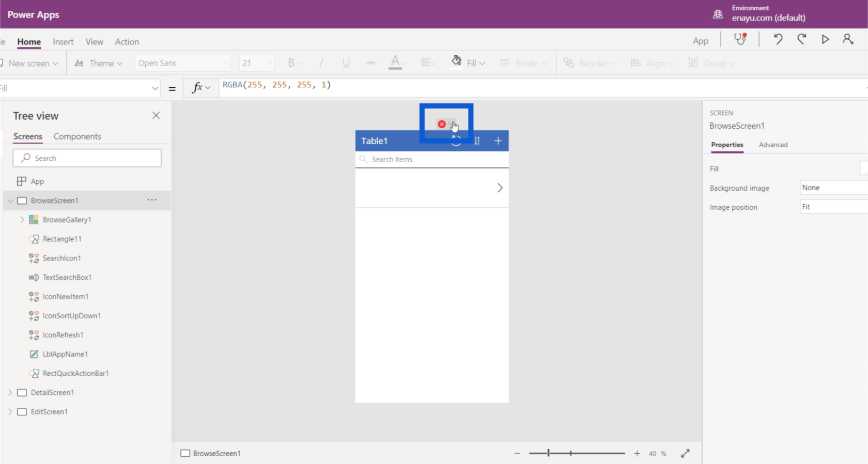Select IconSortUpDown1 in tree

(x=72, y=316)
